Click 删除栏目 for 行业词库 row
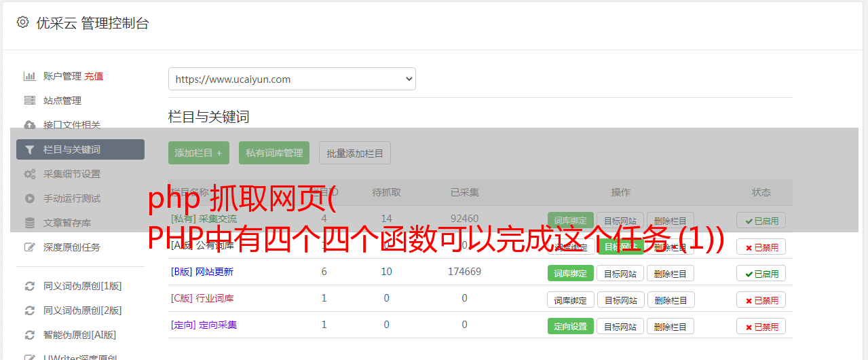Viewport: 868px width, 360px height. (671, 300)
